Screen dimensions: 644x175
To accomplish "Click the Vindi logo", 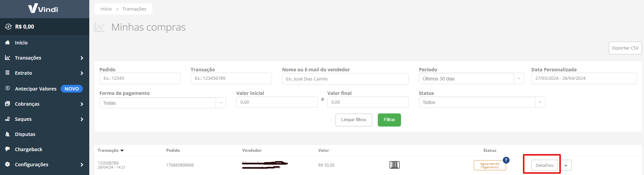I will point(43,8).
